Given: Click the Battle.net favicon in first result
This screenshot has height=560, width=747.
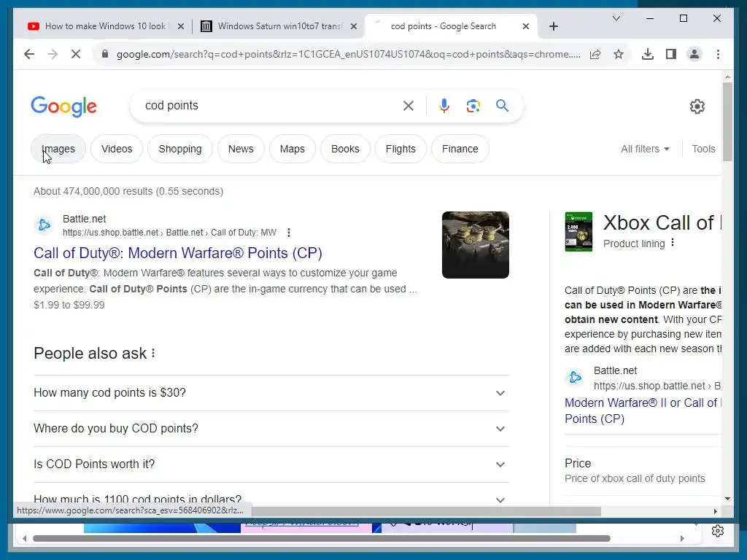Looking at the screenshot, I should point(44,225).
